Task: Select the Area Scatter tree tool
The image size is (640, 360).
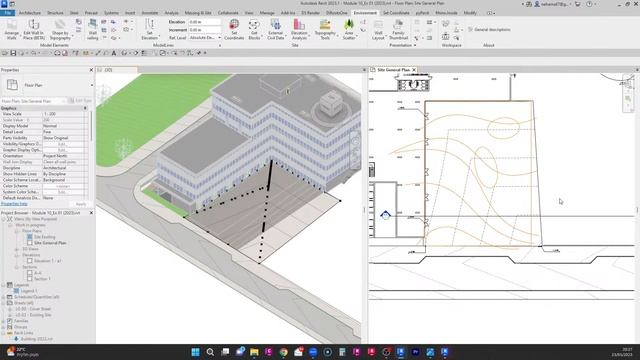Action: (349, 29)
